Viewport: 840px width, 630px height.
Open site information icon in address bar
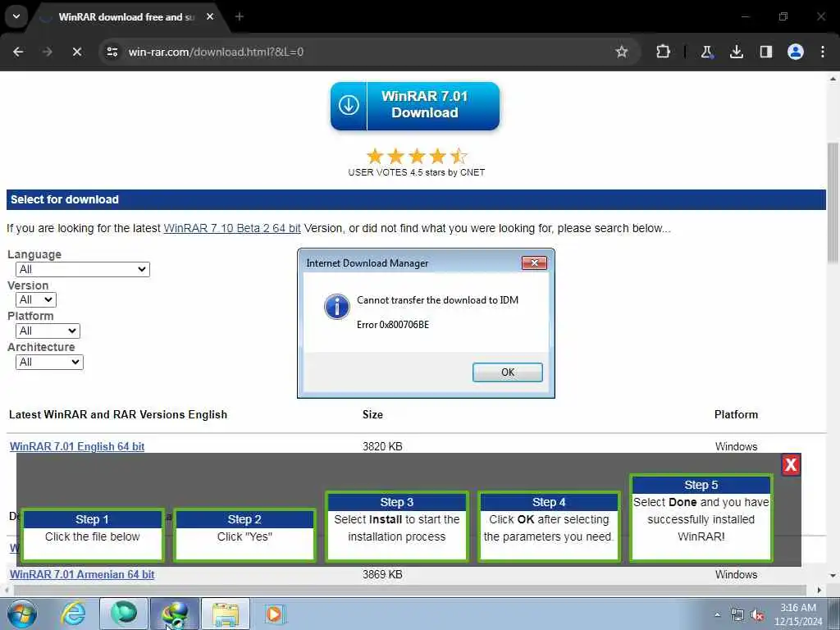pyautogui.click(x=112, y=52)
